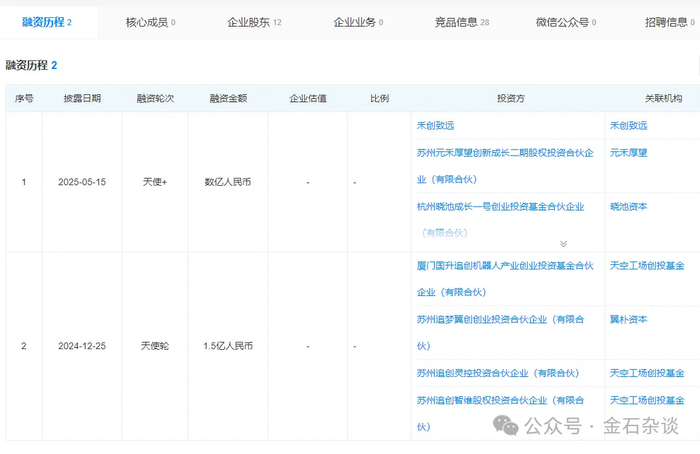Select date cell 2025-05-15
Viewport: 700px width, 454px height.
point(82,182)
